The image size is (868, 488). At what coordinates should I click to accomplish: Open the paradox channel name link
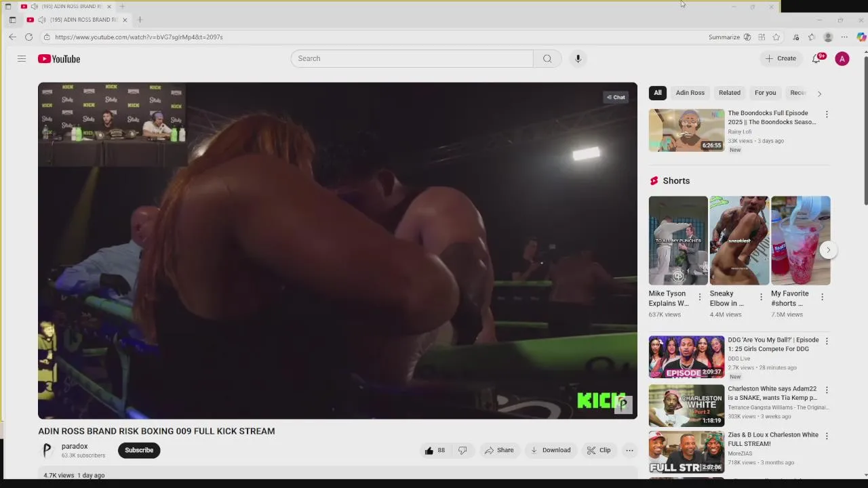75,446
